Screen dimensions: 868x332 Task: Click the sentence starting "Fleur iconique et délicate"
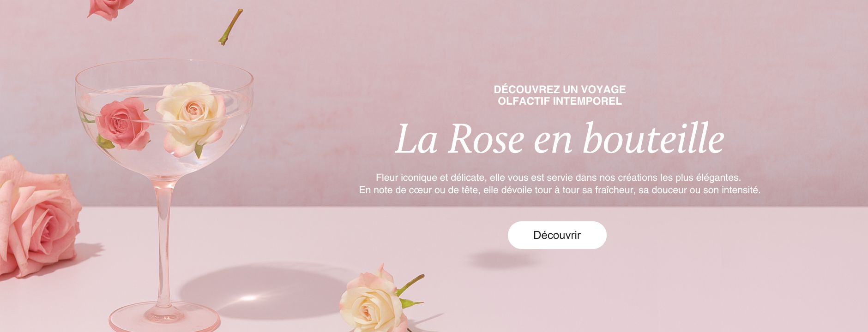point(558,177)
